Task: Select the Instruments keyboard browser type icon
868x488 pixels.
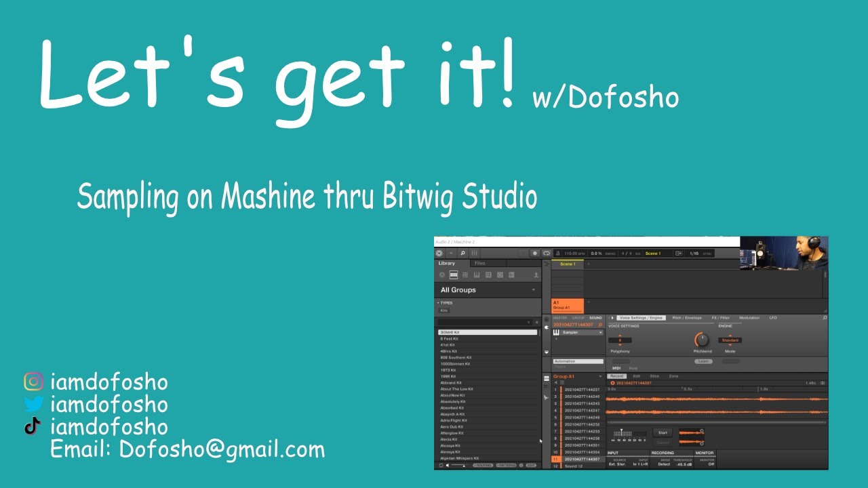Action: (477, 275)
